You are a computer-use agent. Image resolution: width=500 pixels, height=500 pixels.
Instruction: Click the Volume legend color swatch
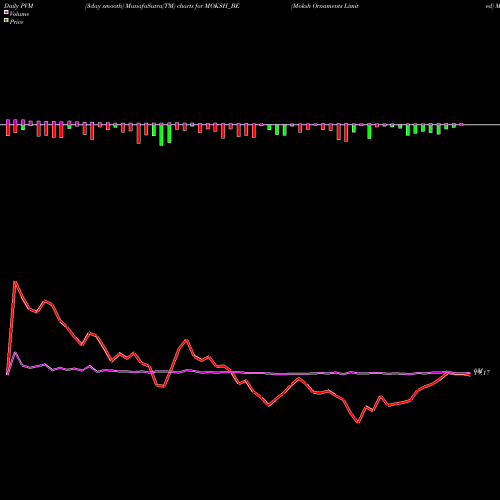pos(6,13)
